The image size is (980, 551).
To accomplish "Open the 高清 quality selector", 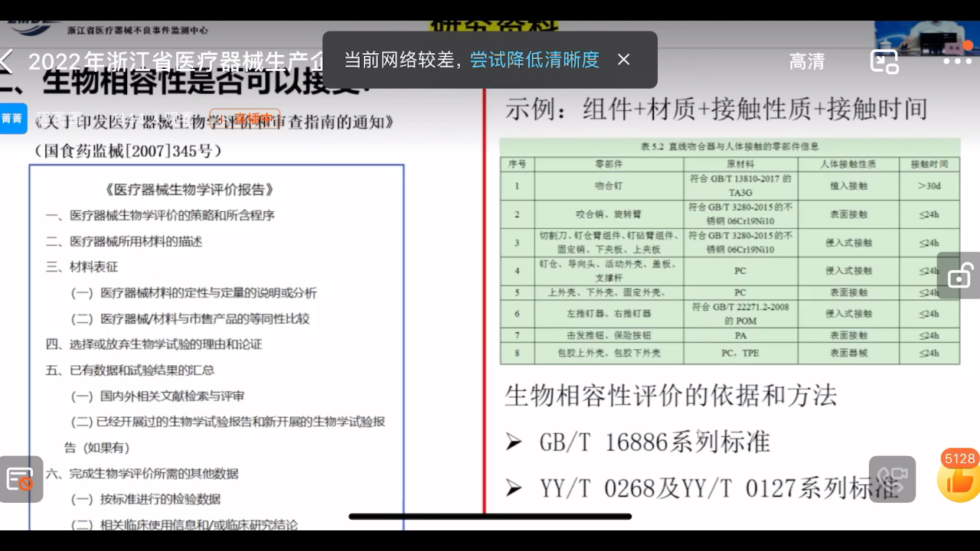I will 807,61.
